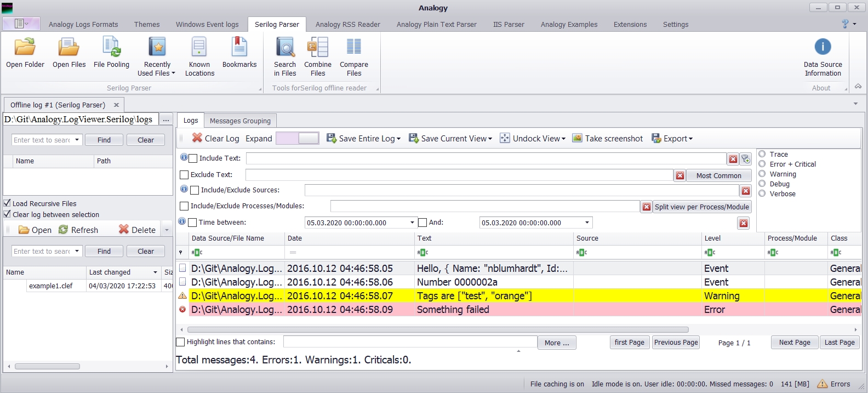
Task: Open the help question mark menu
Action: tap(848, 24)
